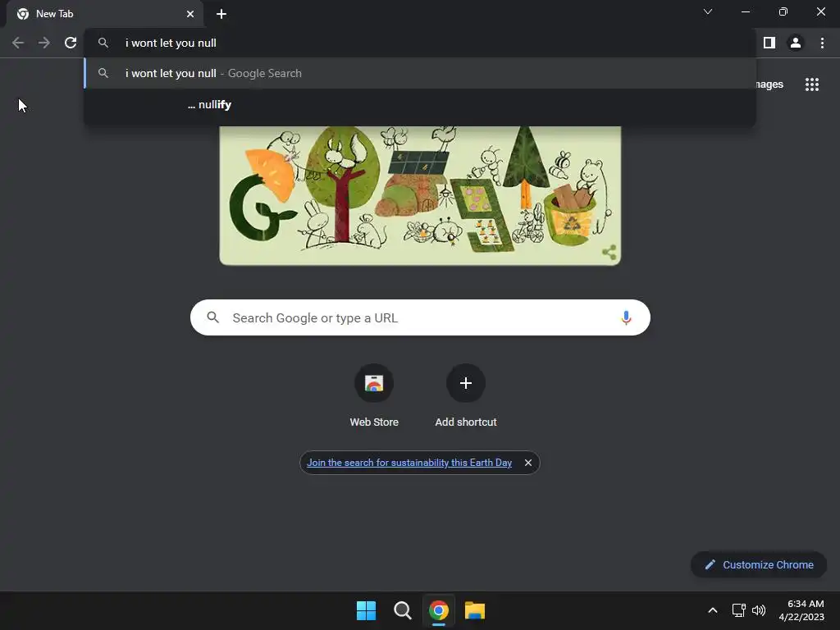Start voice search with the microphone icon
The image size is (840, 630).
coord(626,317)
